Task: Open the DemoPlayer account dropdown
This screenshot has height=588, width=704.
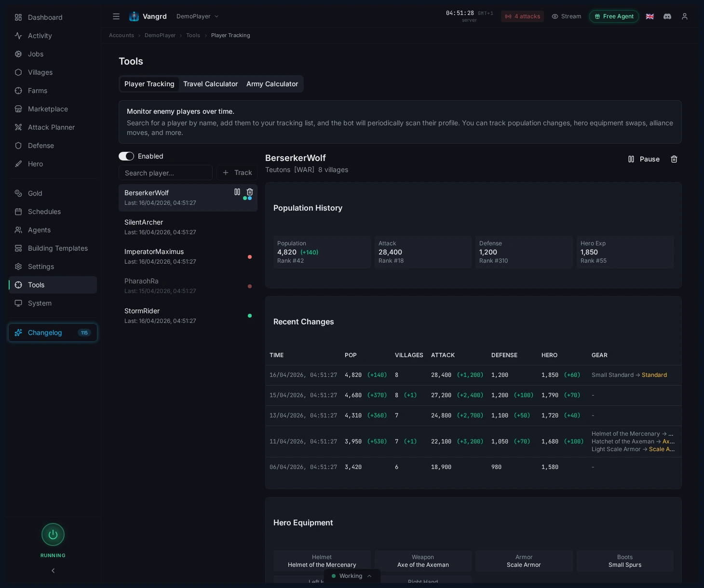Action: point(198,16)
